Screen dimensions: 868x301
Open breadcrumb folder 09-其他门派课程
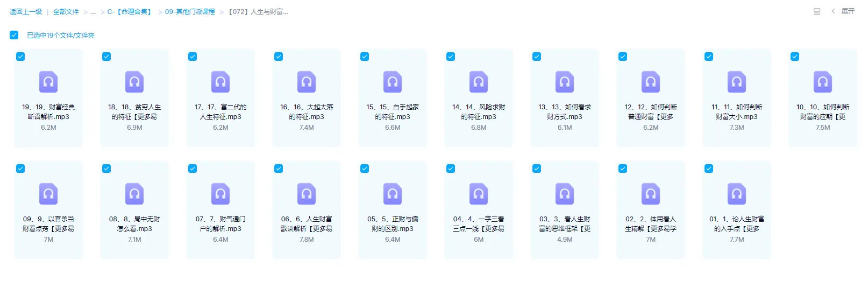[x=190, y=12]
